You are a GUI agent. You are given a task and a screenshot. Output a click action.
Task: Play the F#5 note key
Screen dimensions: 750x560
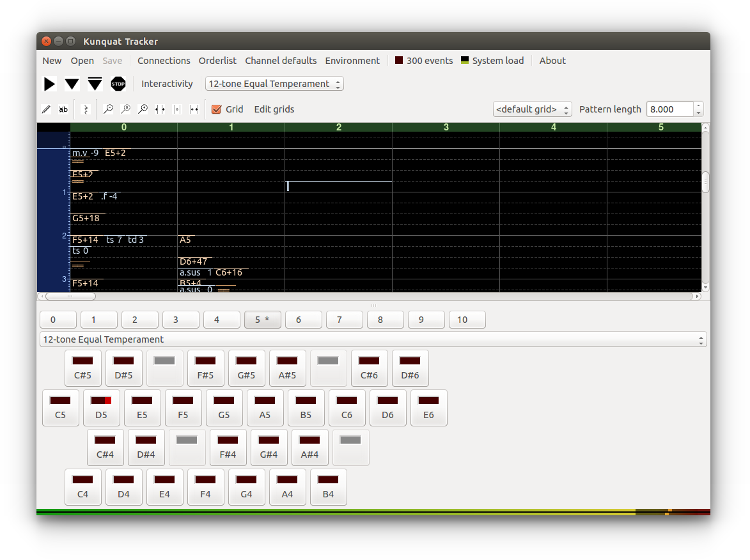pos(206,368)
